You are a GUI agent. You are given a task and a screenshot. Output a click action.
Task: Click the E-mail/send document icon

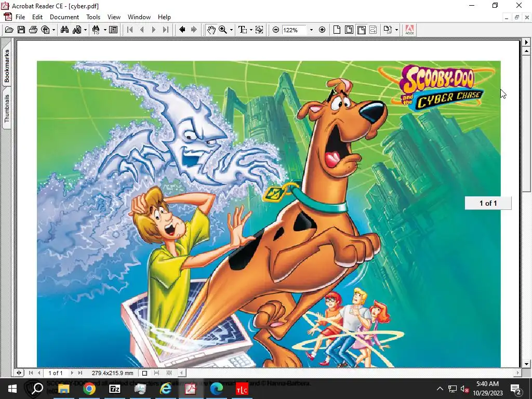tap(45, 30)
